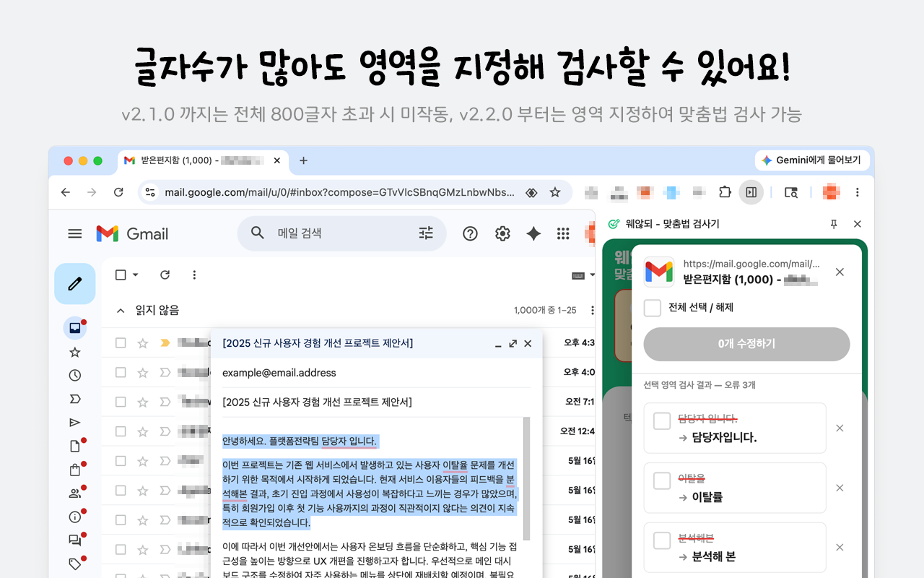Tick the select-all mail checkbox in toolbar
Viewport: 924px width, 578px height.
tap(121, 275)
